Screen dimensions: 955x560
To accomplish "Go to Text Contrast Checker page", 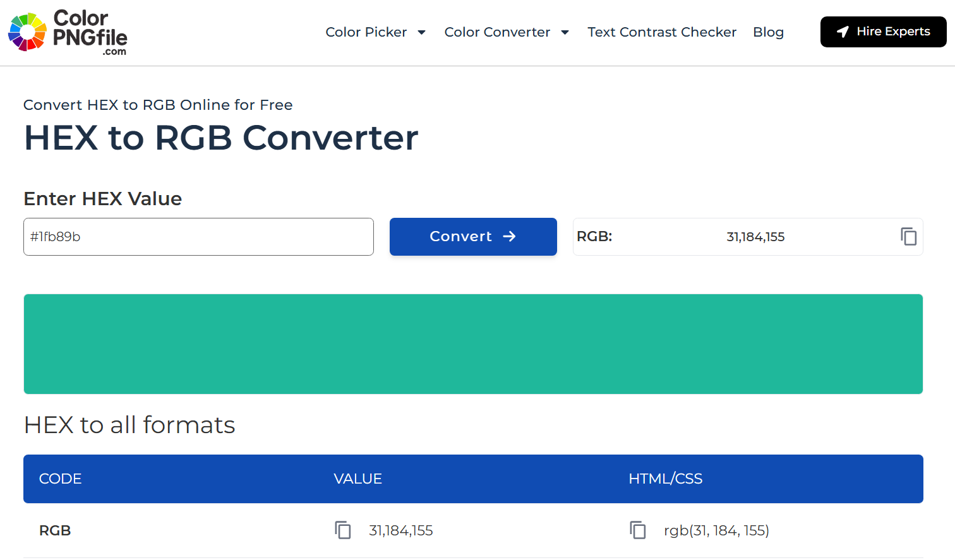I will coord(662,32).
